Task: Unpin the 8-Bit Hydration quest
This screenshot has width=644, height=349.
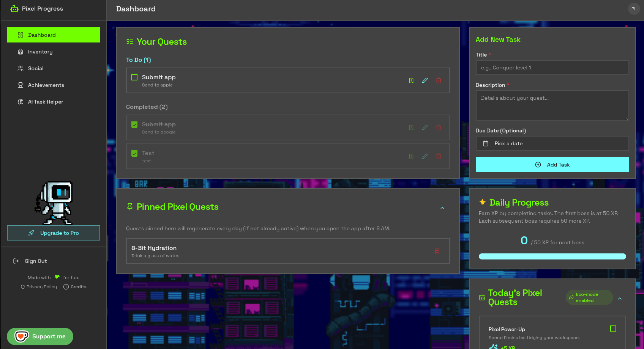Action: pyautogui.click(x=437, y=251)
